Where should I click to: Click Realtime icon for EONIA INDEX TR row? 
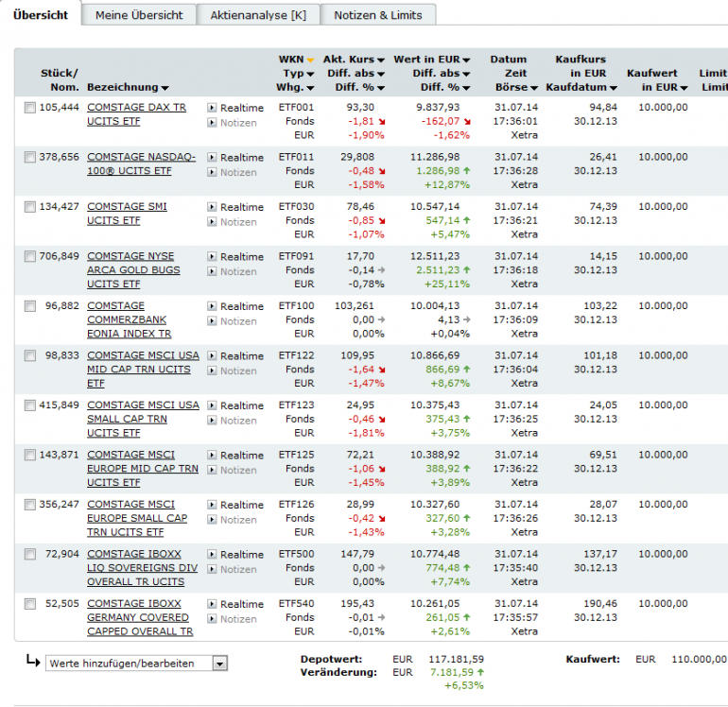click(x=212, y=306)
